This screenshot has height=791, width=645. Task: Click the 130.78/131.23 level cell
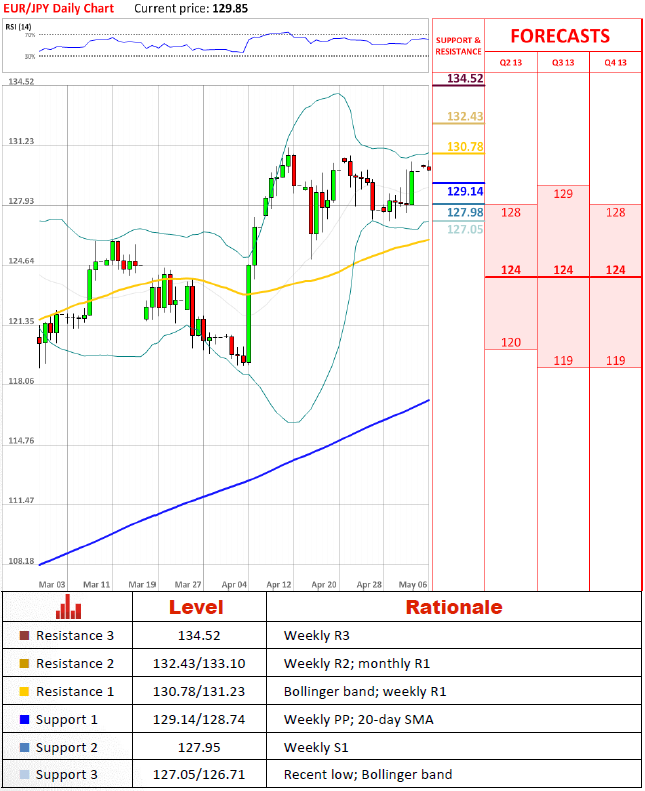point(199,692)
